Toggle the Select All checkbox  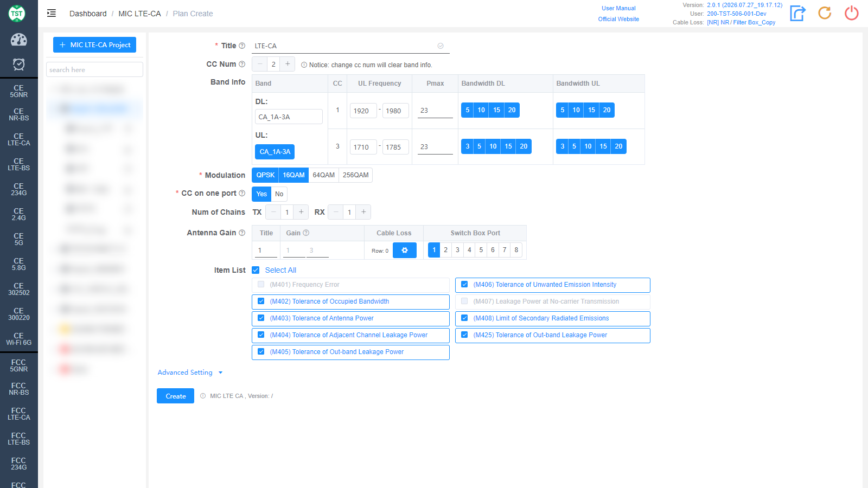[x=256, y=270]
